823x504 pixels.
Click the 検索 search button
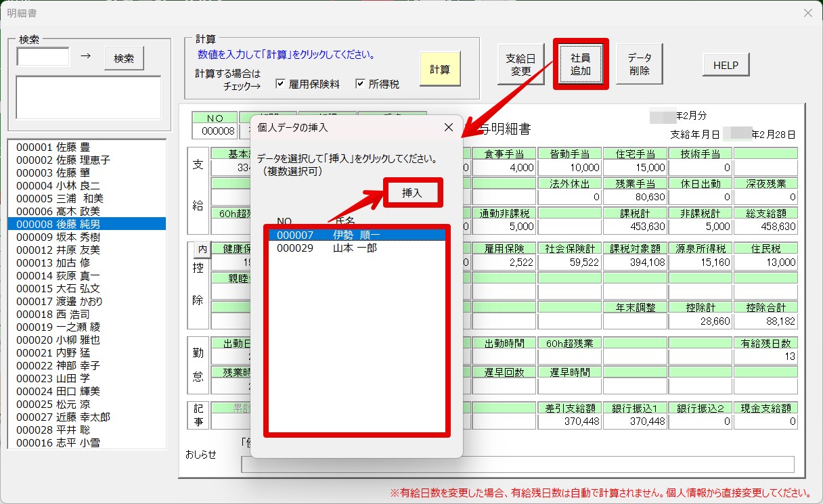coord(124,58)
